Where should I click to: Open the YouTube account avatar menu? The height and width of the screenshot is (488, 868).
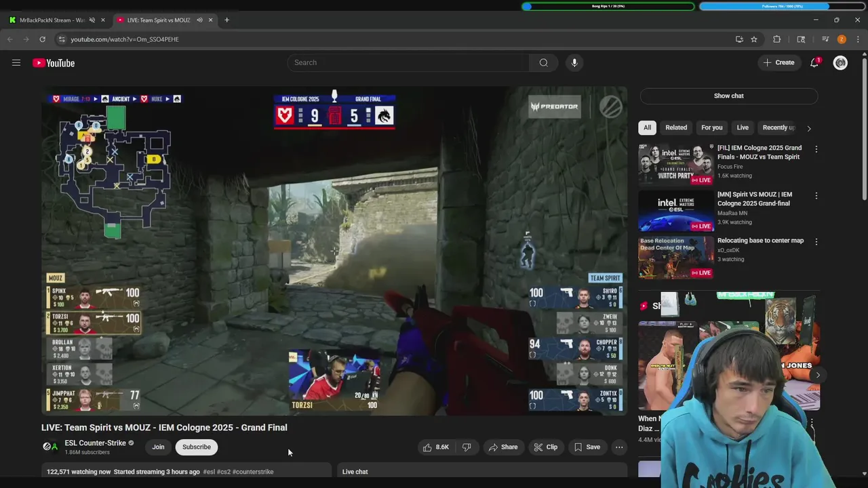click(840, 62)
